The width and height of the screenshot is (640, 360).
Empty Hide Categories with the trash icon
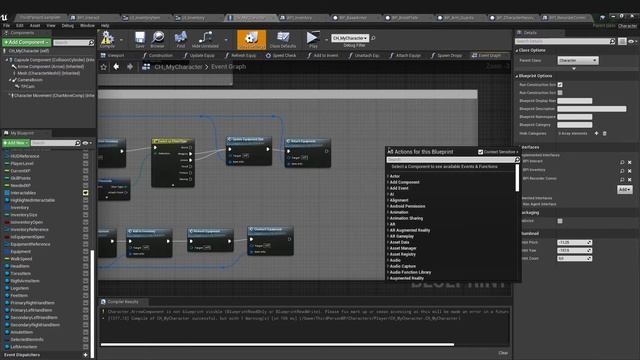point(604,133)
